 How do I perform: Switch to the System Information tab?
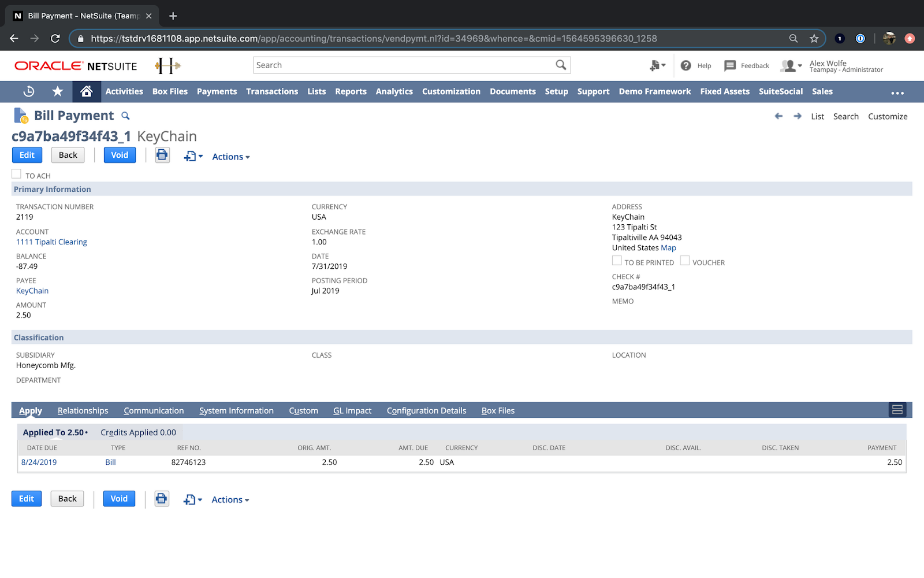(236, 410)
